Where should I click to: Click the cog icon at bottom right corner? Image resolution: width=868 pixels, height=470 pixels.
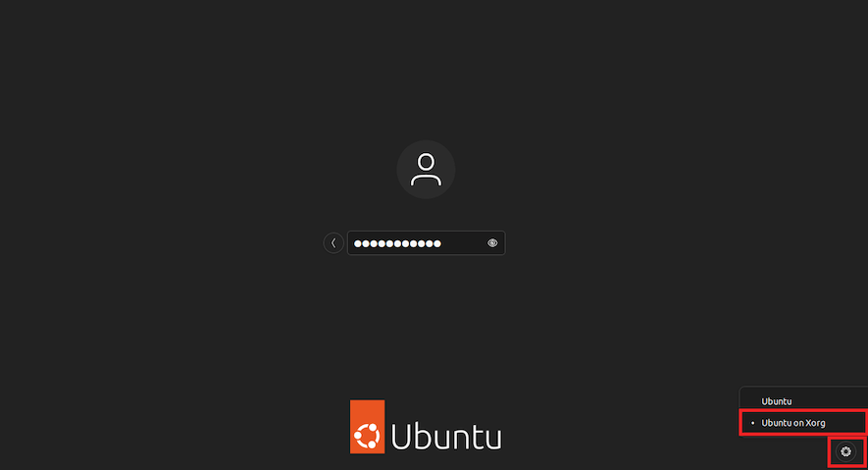pyautogui.click(x=845, y=451)
